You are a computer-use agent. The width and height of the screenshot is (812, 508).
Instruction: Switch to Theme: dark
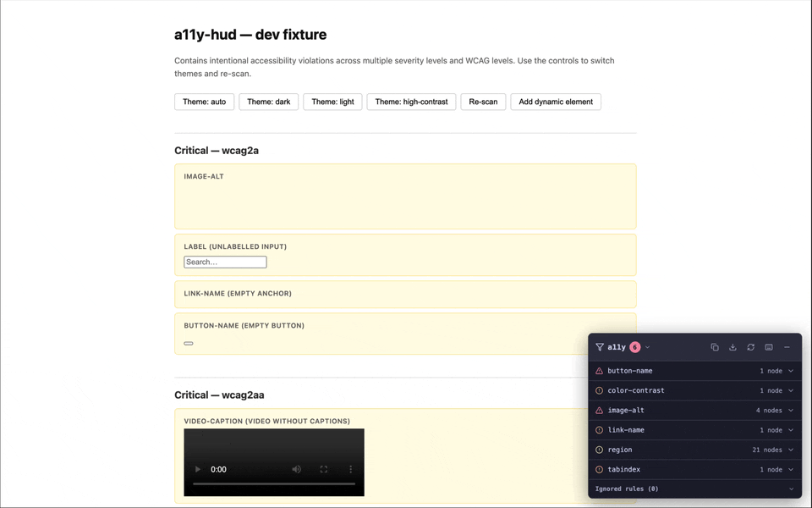pos(269,102)
